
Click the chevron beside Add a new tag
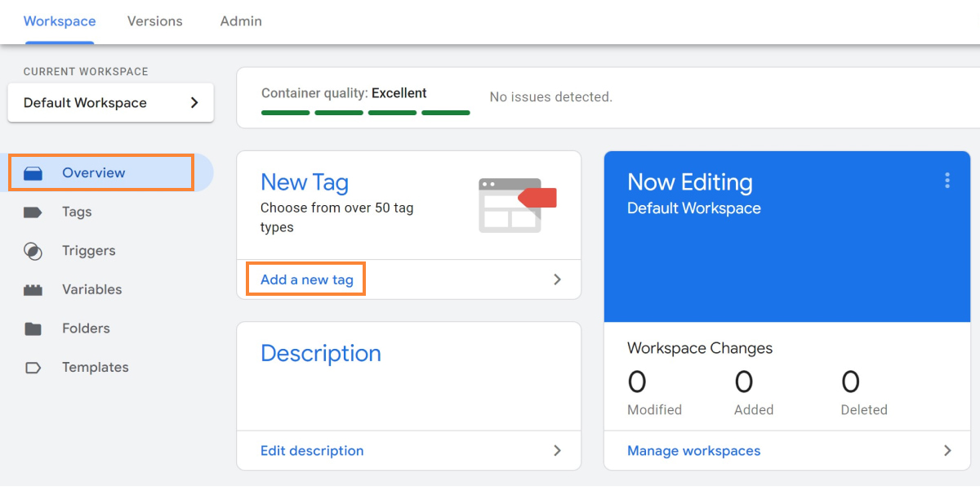coord(557,279)
